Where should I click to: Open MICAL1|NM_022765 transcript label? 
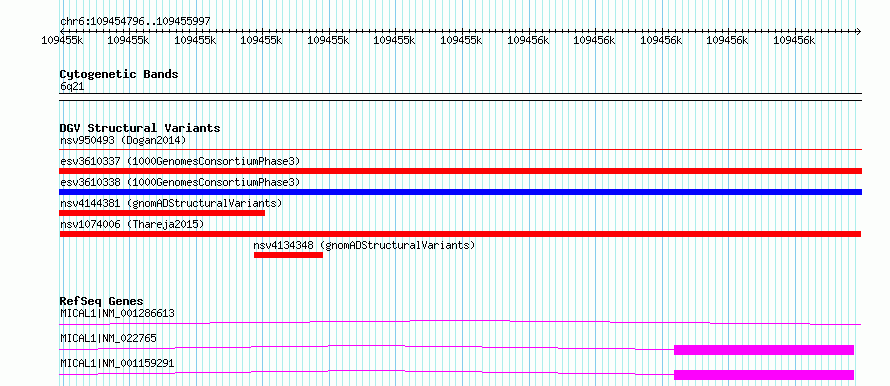[x=108, y=338]
